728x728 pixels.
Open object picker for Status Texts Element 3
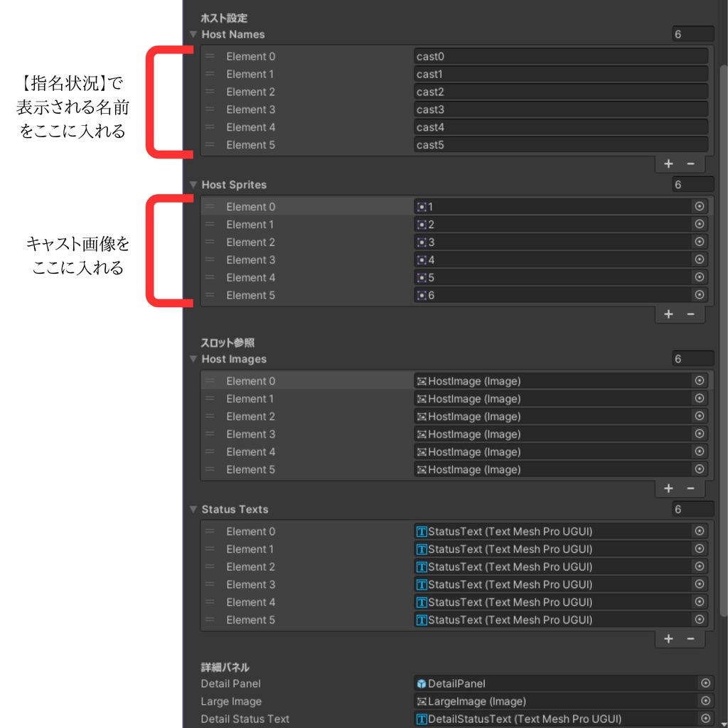click(700, 584)
